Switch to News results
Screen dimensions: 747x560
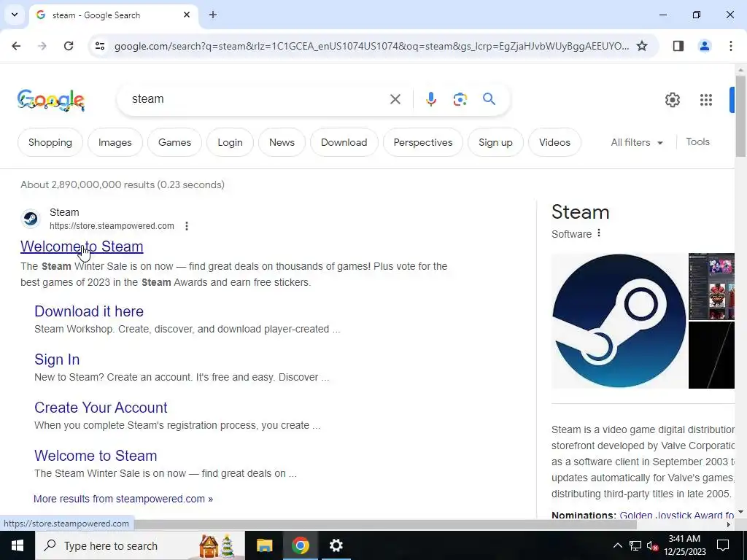tap(282, 142)
